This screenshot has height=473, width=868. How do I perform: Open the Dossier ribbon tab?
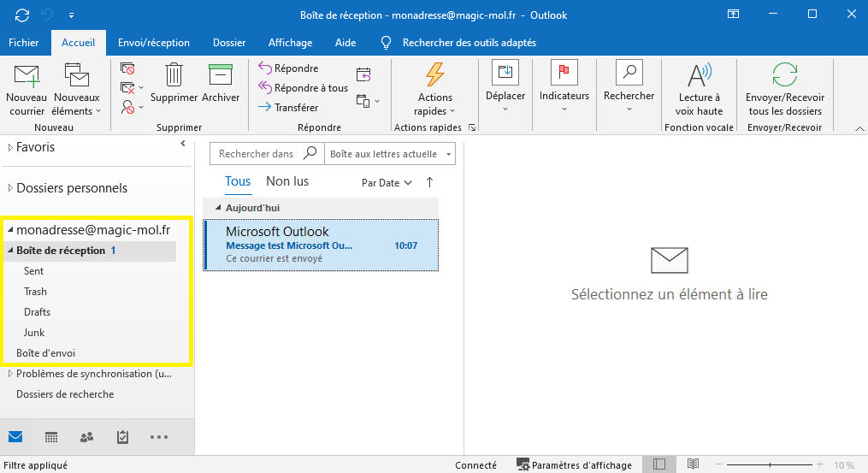pos(229,43)
